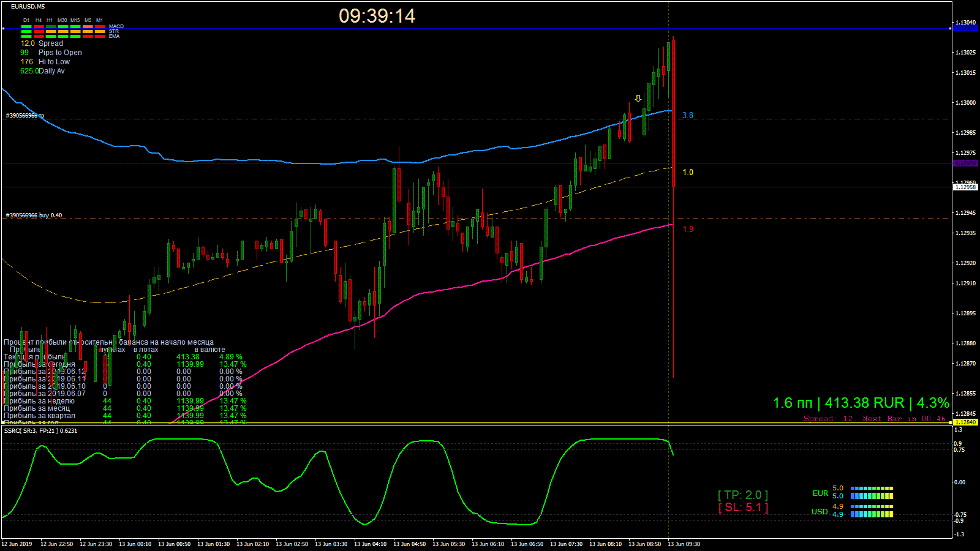
Task: Click the purple horizontal line price tag
Action: 966,163
